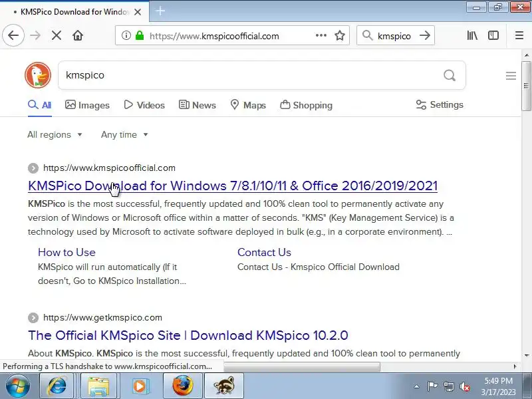532x399 pixels.
Task: Click the scroll up arrow
Action: (526, 55)
